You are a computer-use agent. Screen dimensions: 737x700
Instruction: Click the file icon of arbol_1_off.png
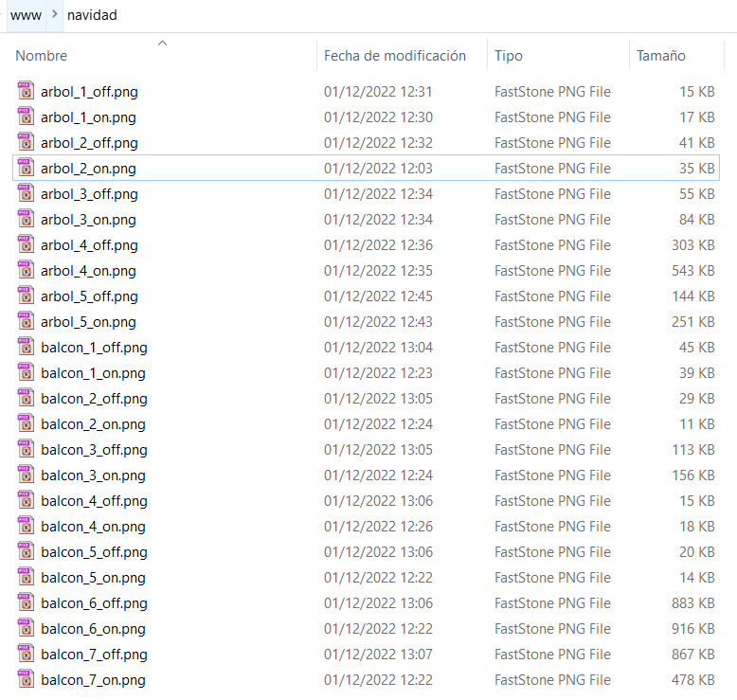coord(26,91)
